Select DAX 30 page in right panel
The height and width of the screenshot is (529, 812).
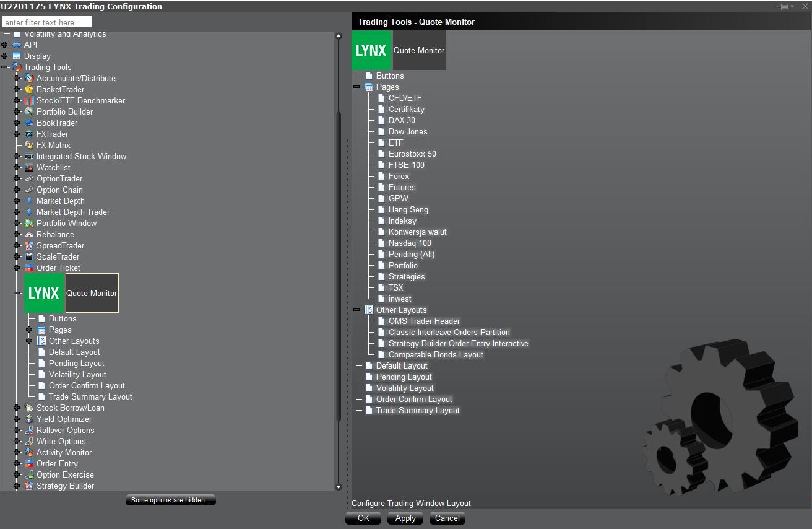pos(402,120)
